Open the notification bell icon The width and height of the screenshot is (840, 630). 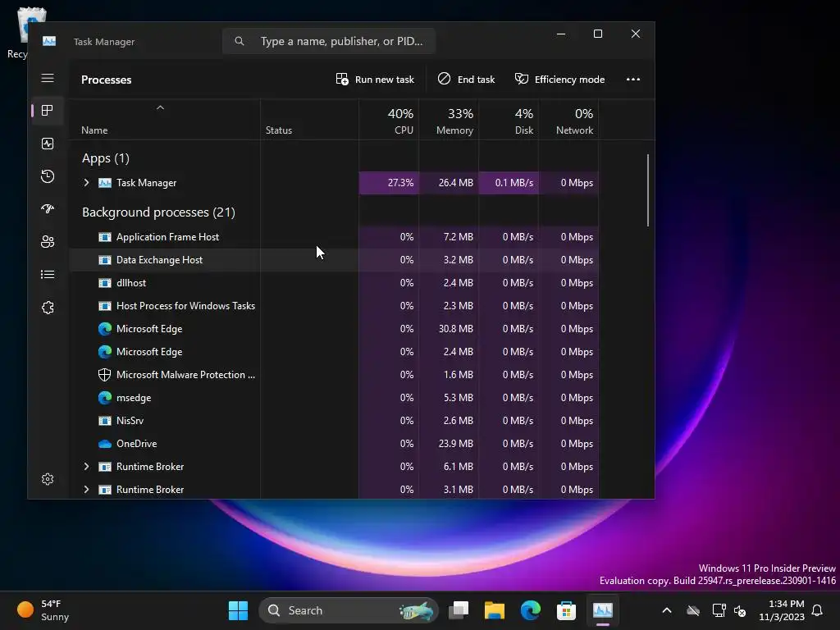(x=818, y=610)
